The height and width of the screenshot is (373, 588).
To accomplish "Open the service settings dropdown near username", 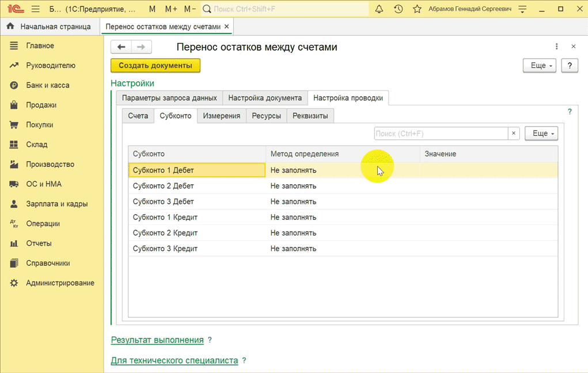I will pos(522,9).
